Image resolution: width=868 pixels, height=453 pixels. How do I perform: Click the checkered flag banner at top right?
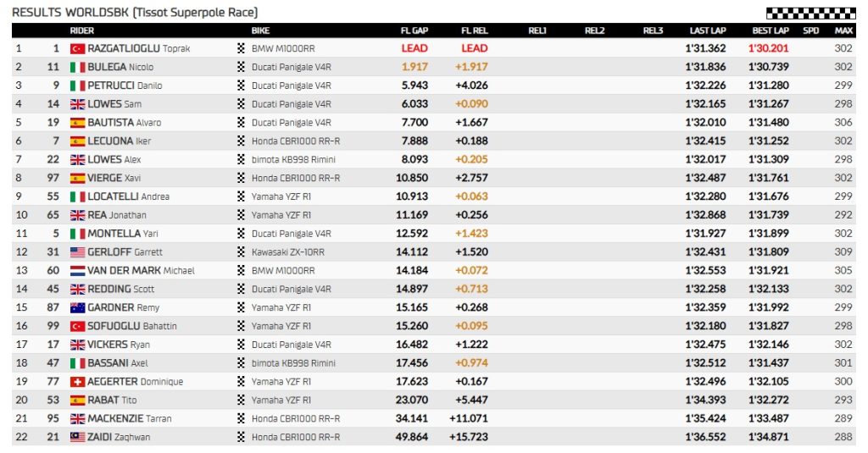coord(810,13)
